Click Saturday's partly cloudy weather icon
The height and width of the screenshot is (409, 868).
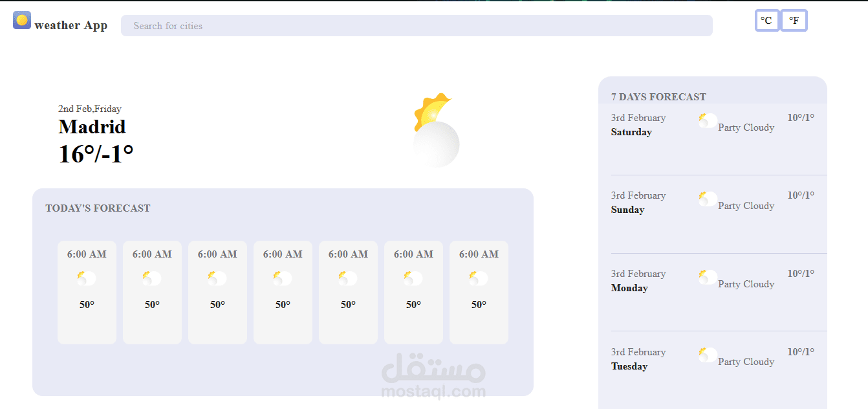point(707,120)
